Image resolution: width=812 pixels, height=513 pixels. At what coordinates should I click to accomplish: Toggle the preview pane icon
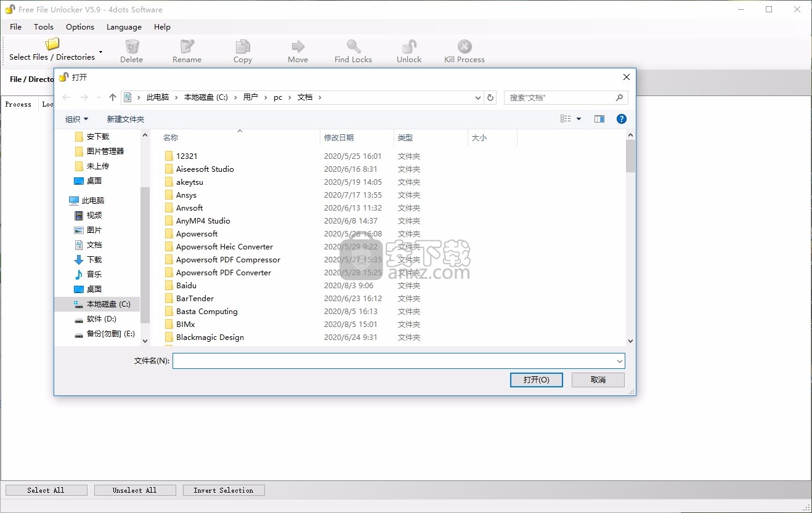(599, 119)
